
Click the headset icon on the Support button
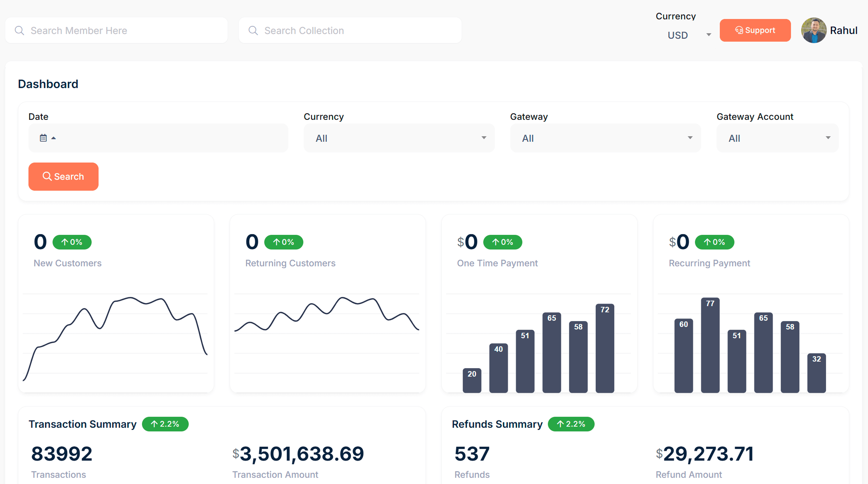click(x=740, y=30)
